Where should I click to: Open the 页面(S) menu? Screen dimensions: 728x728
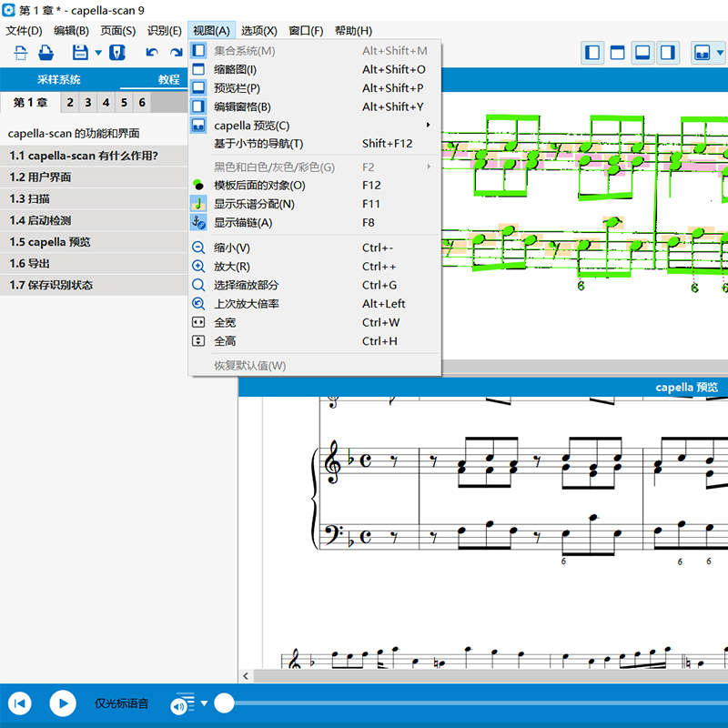point(118,31)
